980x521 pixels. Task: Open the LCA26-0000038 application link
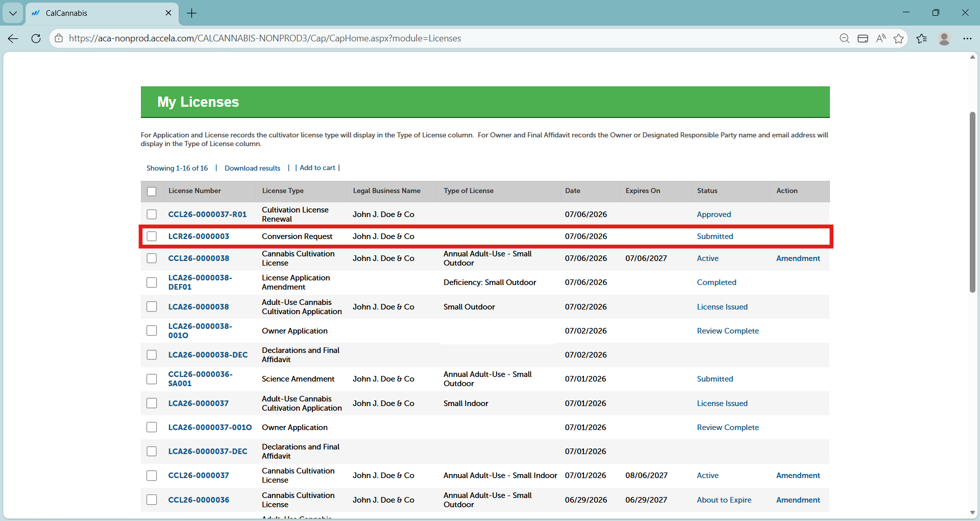(199, 307)
